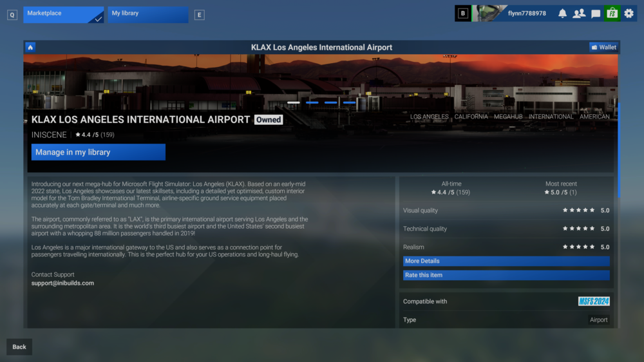Open settings with the gear icon
The image size is (644, 362).
click(629, 14)
